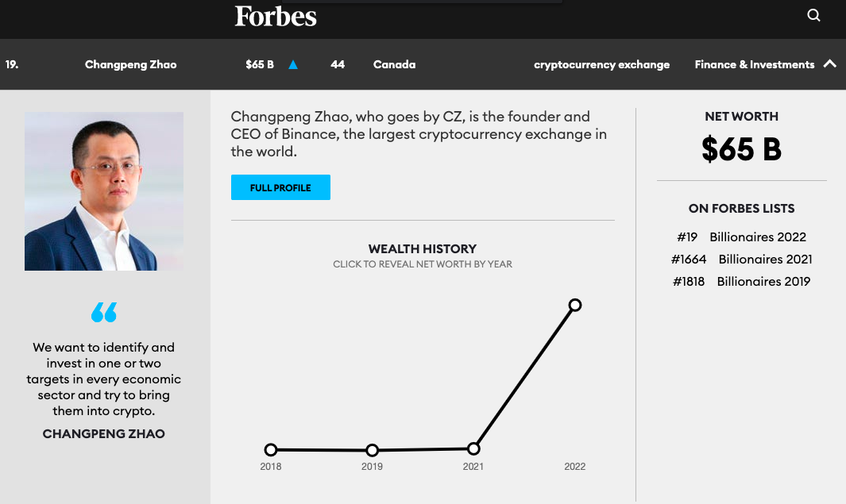Click the search magnifier icon

813,15
